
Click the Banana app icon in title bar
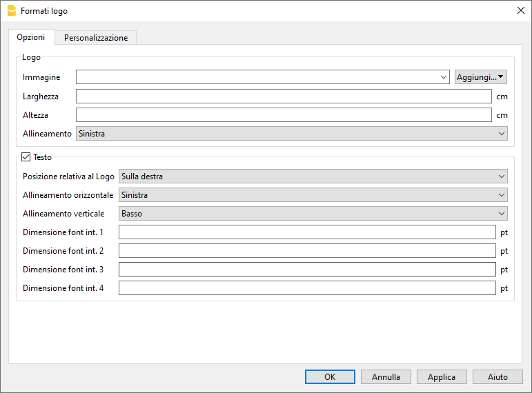(11, 11)
